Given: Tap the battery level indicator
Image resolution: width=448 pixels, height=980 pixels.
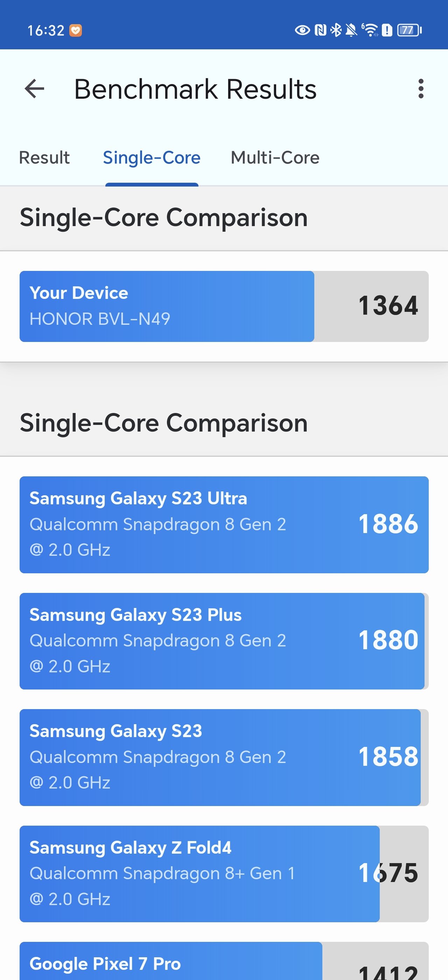Looking at the screenshot, I should 409,30.
